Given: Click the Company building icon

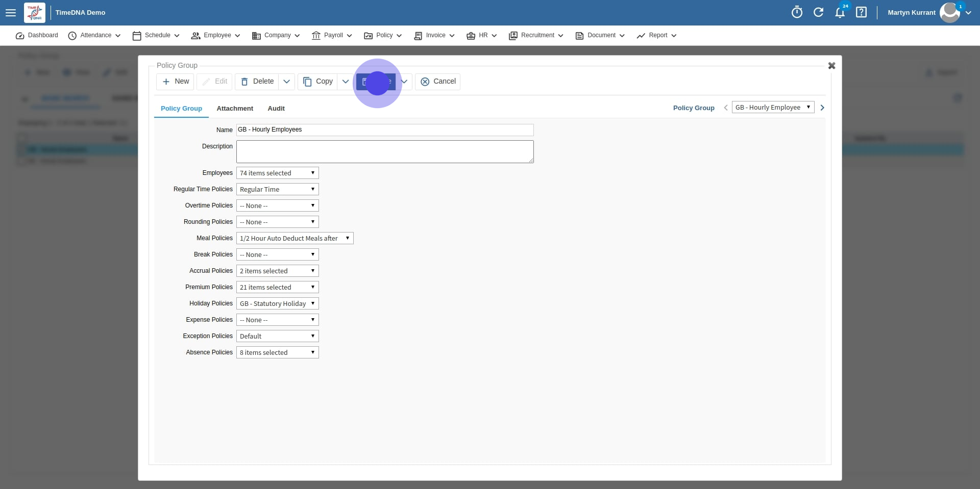Looking at the screenshot, I should coord(256,36).
